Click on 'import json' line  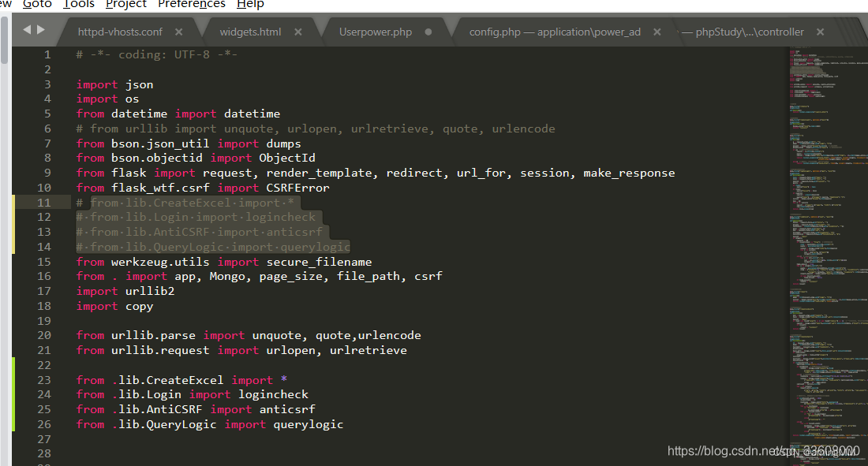(x=114, y=84)
